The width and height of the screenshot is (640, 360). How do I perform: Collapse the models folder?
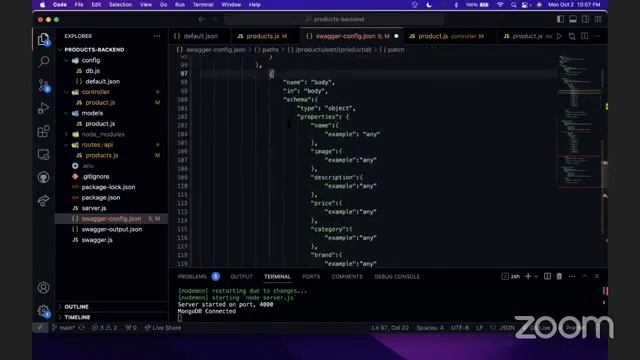[x=92, y=113]
